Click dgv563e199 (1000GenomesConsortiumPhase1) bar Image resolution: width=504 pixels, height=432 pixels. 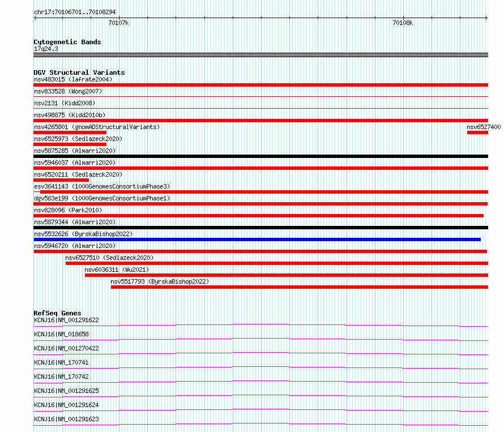click(x=260, y=204)
